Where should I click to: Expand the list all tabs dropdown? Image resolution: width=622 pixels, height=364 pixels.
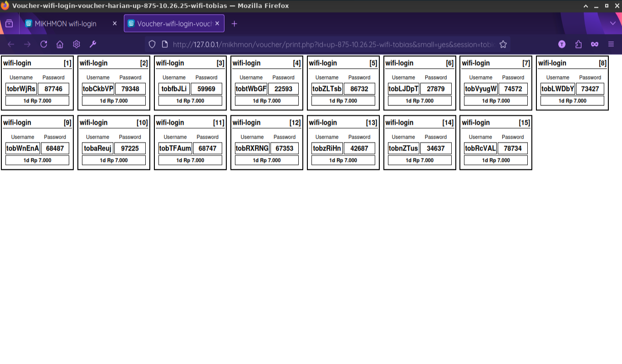[x=612, y=24]
